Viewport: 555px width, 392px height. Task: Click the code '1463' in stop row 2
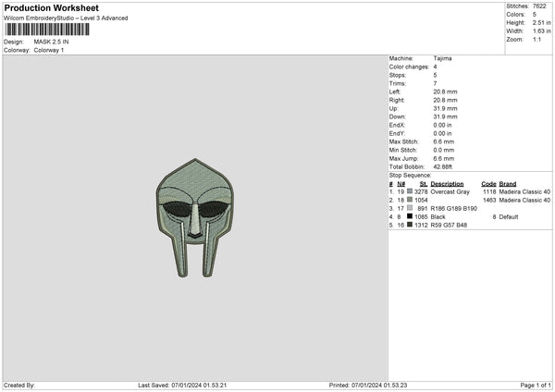point(489,201)
